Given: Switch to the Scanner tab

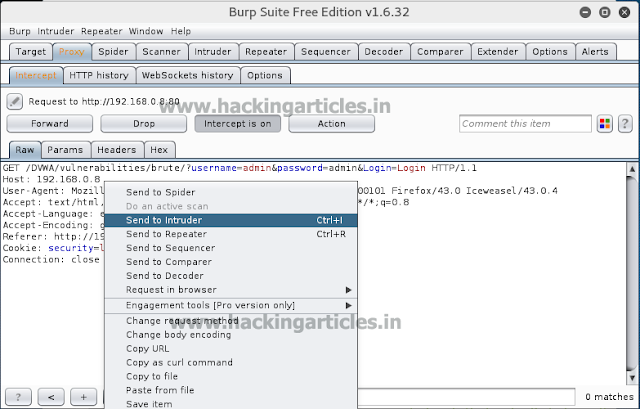Looking at the screenshot, I should tap(161, 52).
